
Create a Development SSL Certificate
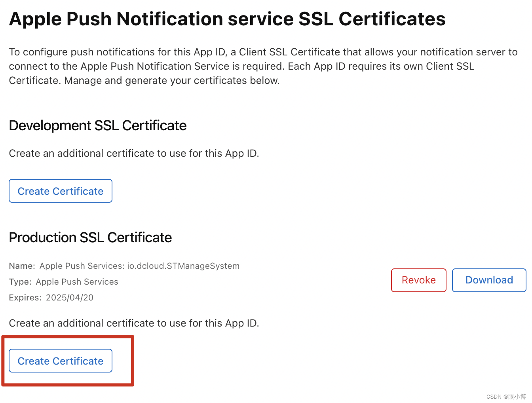click(x=61, y=191)
